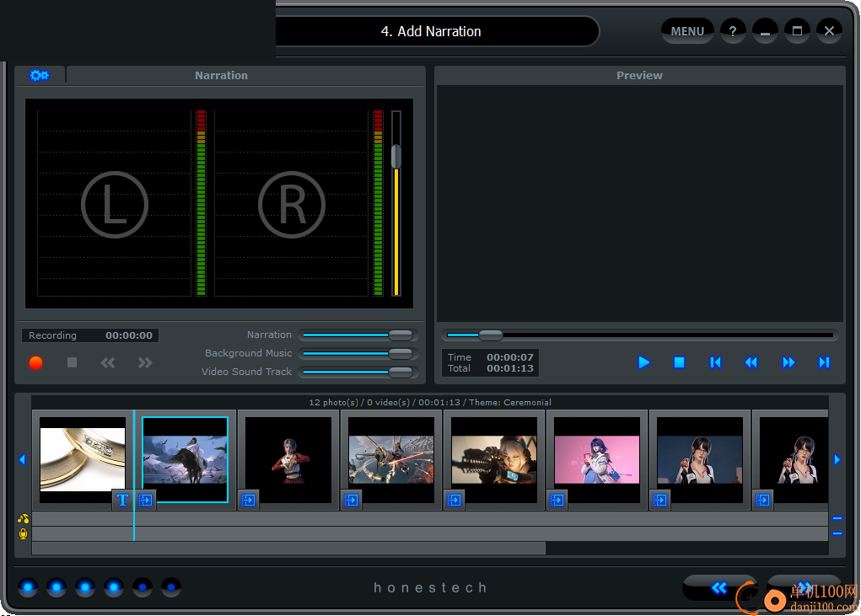Viewport: 861px width, 616px height.
Task: Go to step one via first blue dot
Action: [x=28, y=587]
